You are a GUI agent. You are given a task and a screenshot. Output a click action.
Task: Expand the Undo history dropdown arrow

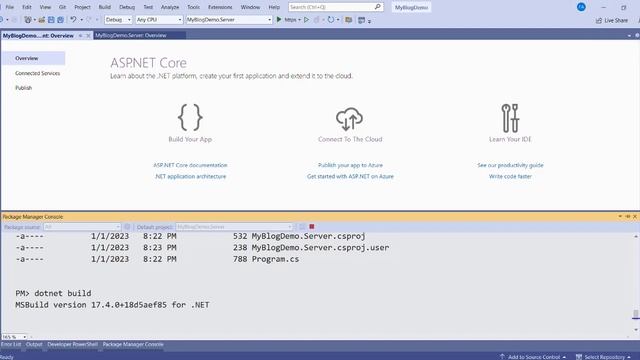(x=82, y=20)
